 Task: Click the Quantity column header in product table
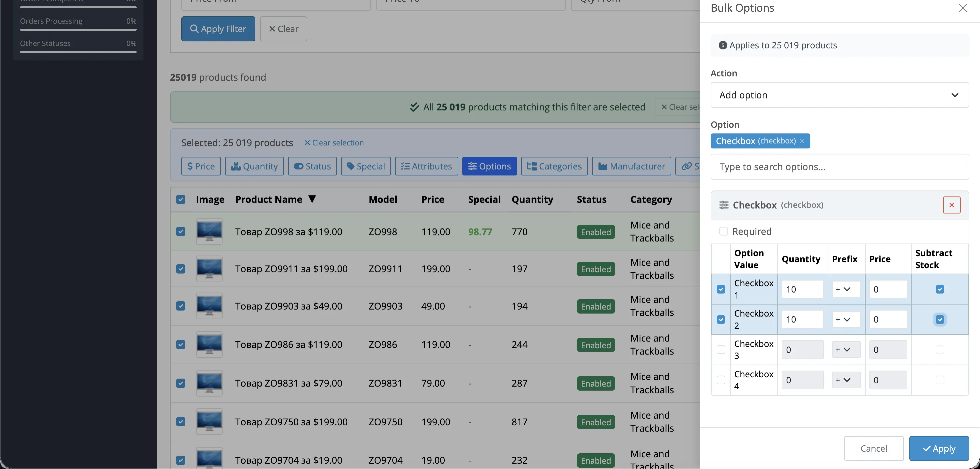coord(532,199)
